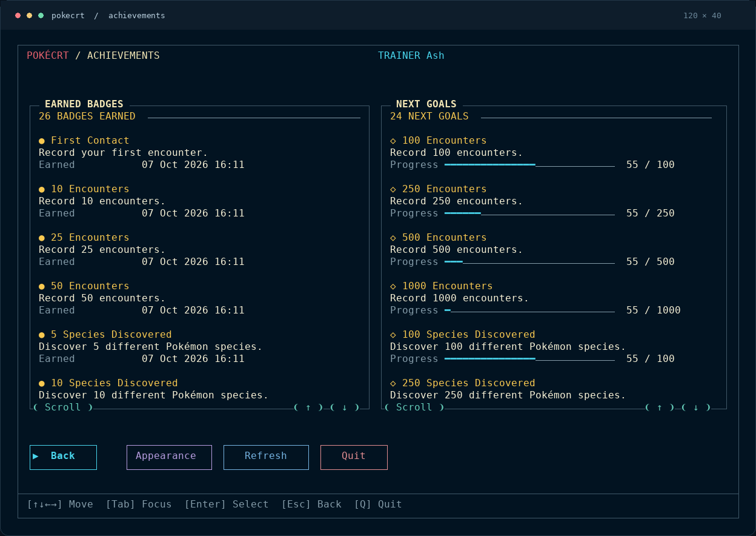
Task: Click the 5 Species Discovered bullet icon
Action: click(x=42, y=335)
